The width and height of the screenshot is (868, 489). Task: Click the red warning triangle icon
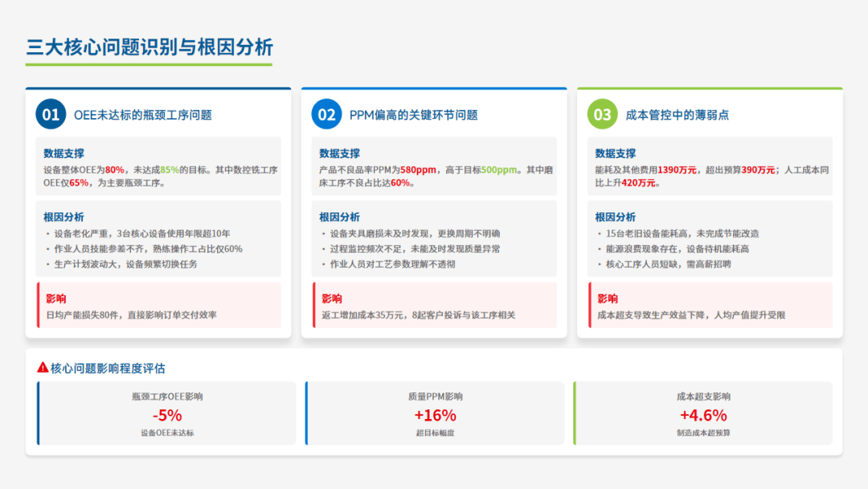coord(43,368)
